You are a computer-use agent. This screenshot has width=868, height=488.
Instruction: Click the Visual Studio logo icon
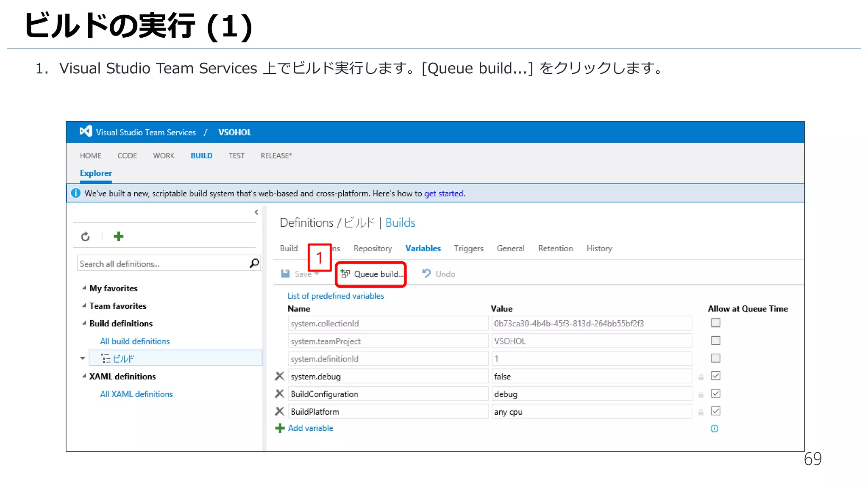point(86,132)
